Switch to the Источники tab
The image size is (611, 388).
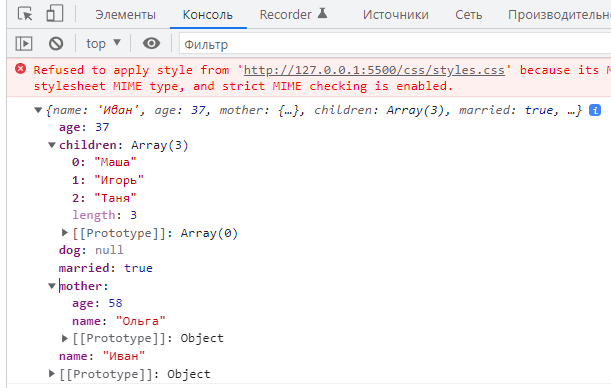[x=396, y=15]
